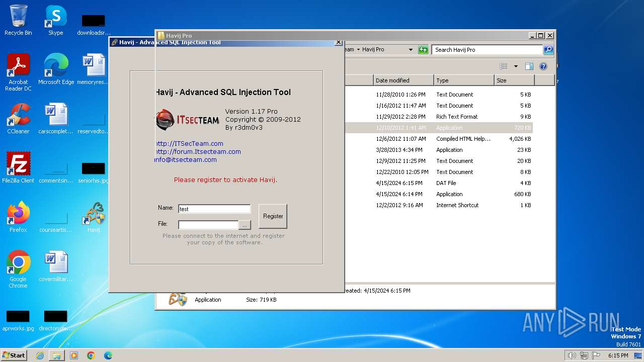The width and height of the screenshot is (644, 362).
Task: Open the http://forum.Itsecteam.com link
Action: [x=198, y=152]
